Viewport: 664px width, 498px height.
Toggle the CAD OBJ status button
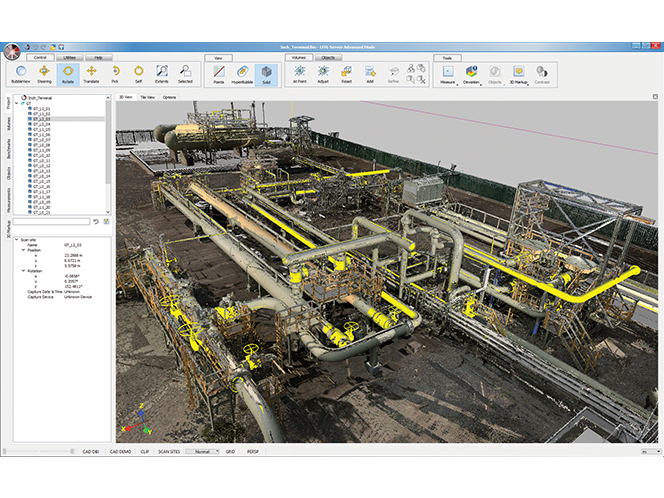pos(89,452)
